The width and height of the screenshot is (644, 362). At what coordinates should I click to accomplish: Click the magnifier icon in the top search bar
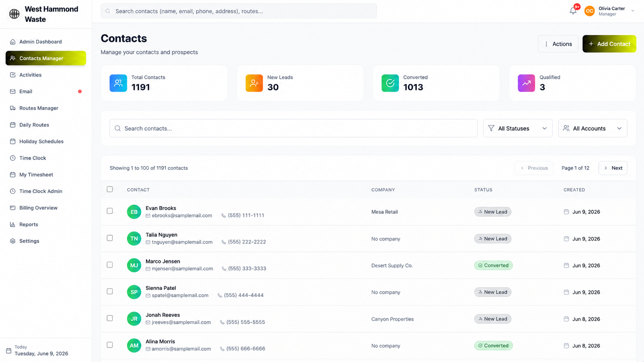point(108,11)
